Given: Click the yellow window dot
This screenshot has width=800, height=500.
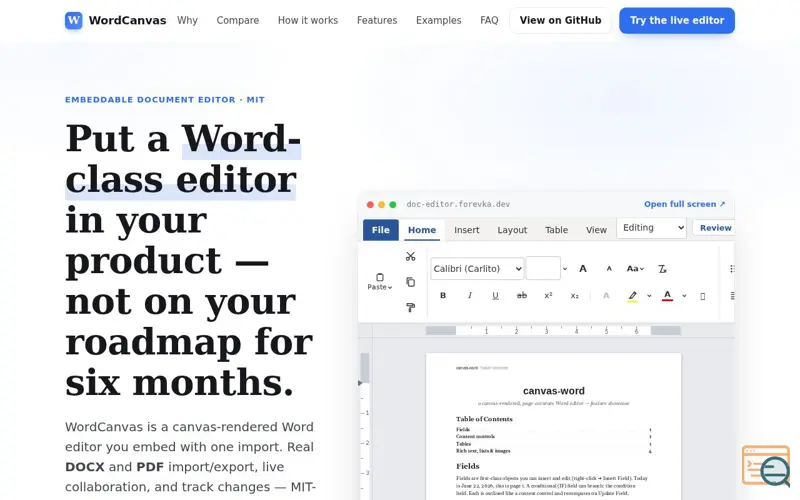Looking at the screenshot, I should 381,205.
